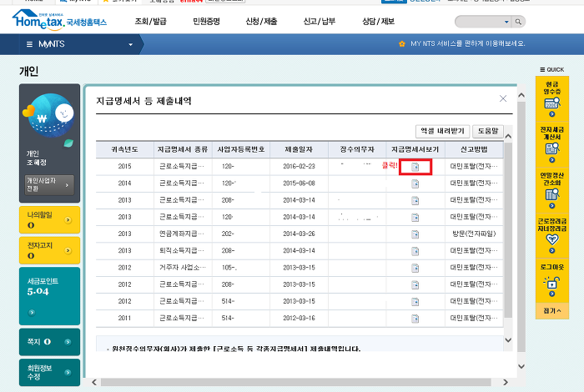The image size is (584, 392).
Task: Click 지급명세서 종류 column header
Action: tap(183, 149)
